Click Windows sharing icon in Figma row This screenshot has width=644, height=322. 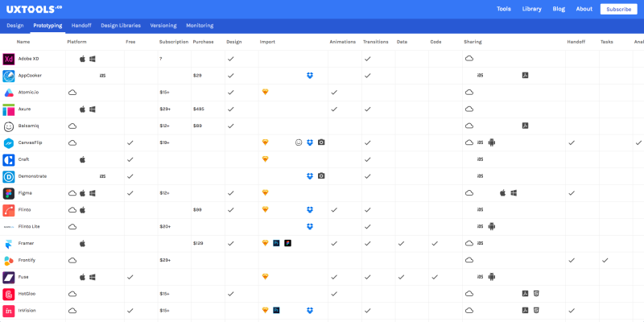pos(514,192)
